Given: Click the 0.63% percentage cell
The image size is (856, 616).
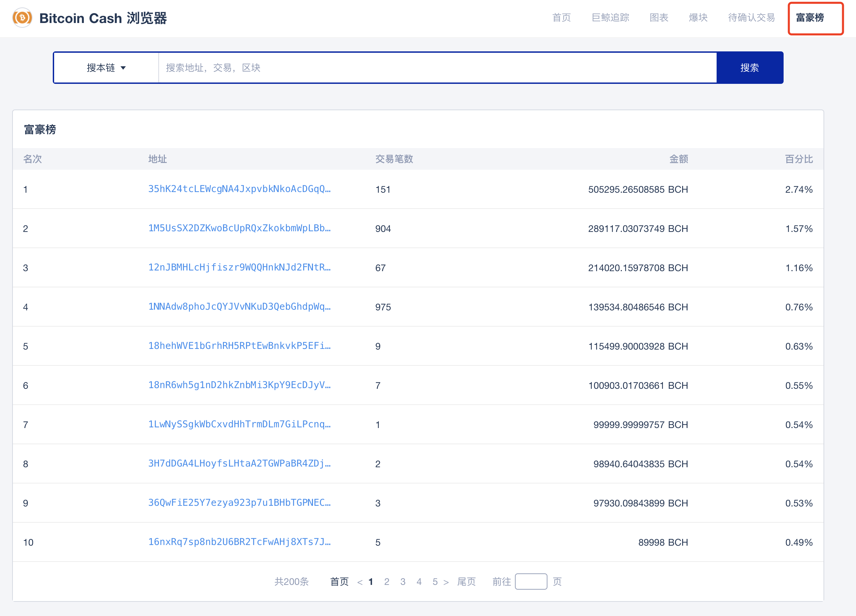Looking at the screenshot, I should tap(799, 346).
